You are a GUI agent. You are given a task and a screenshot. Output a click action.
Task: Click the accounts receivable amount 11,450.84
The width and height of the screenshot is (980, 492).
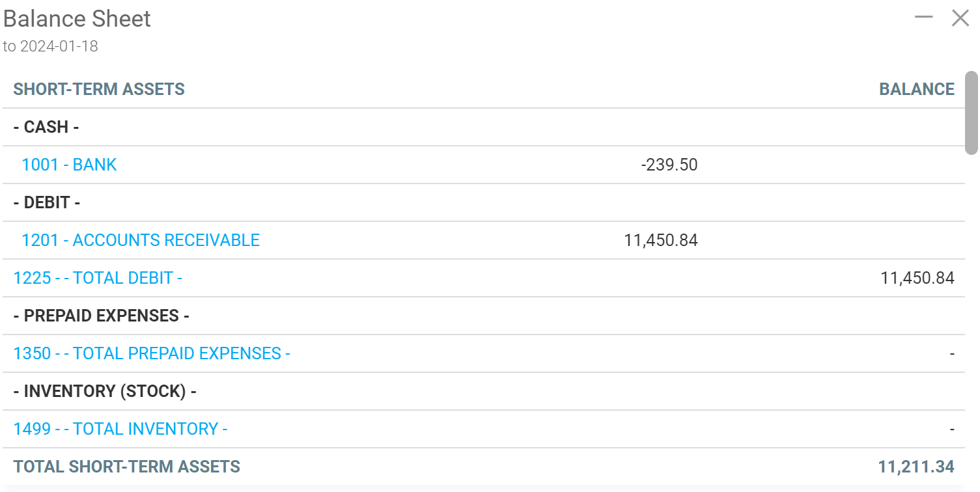pos(660,240)
